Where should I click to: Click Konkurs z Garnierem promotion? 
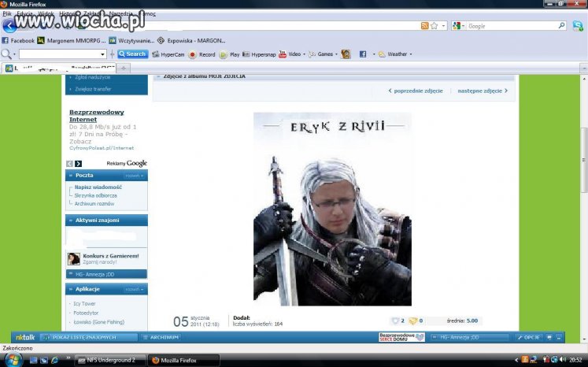pos(111,256)
